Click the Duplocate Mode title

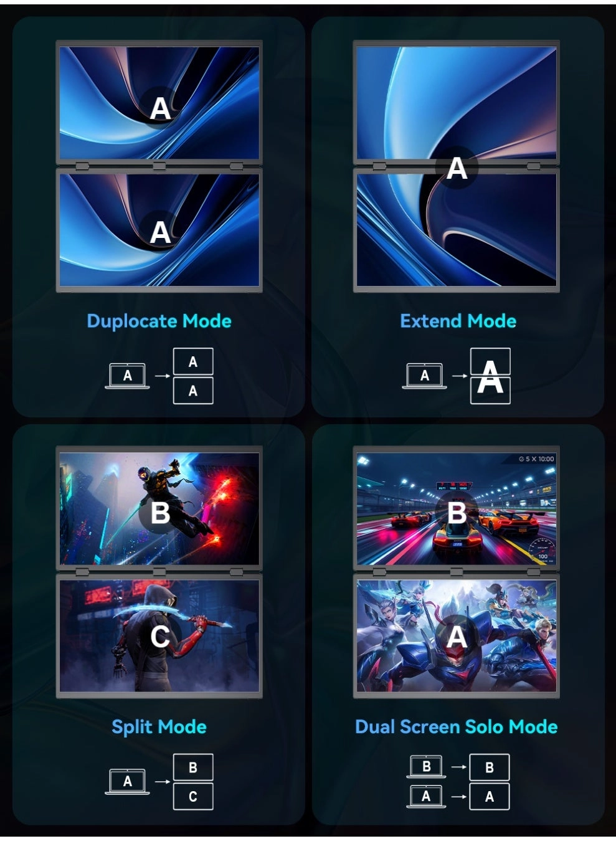[x=159, y=321]
